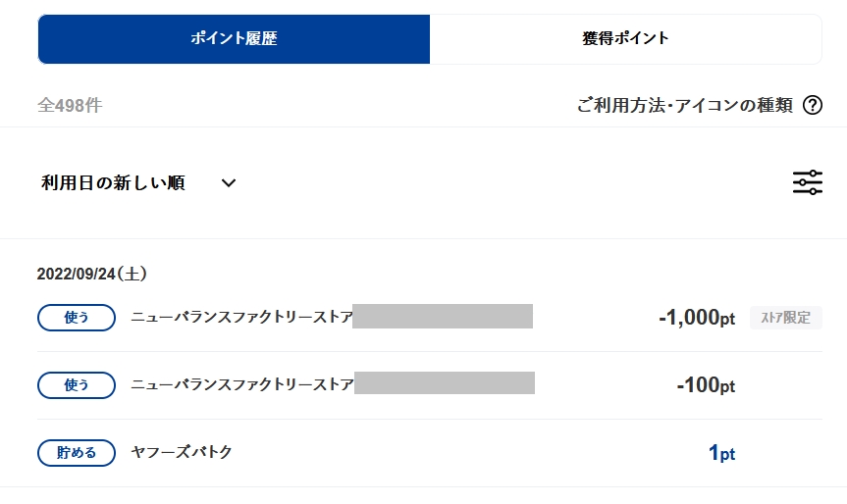
Task: Open first ニューバランスファクトリーストア entry
Action: [241, 318]
